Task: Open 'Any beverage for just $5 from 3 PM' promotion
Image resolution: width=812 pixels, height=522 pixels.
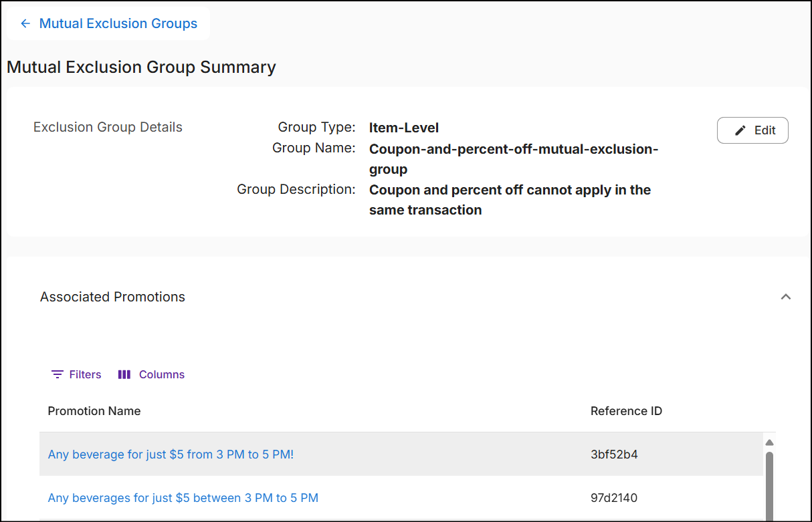Action: click(171, 454)
